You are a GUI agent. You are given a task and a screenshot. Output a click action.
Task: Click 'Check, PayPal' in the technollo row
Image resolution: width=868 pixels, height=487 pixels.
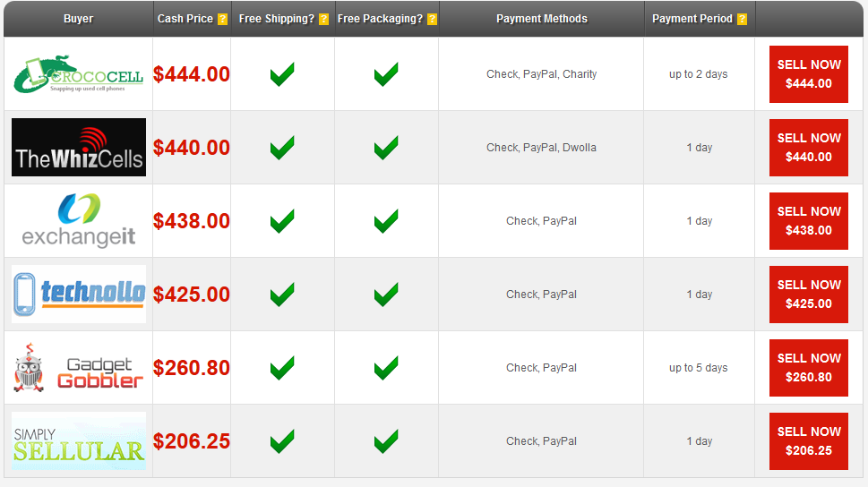point(541,295)
